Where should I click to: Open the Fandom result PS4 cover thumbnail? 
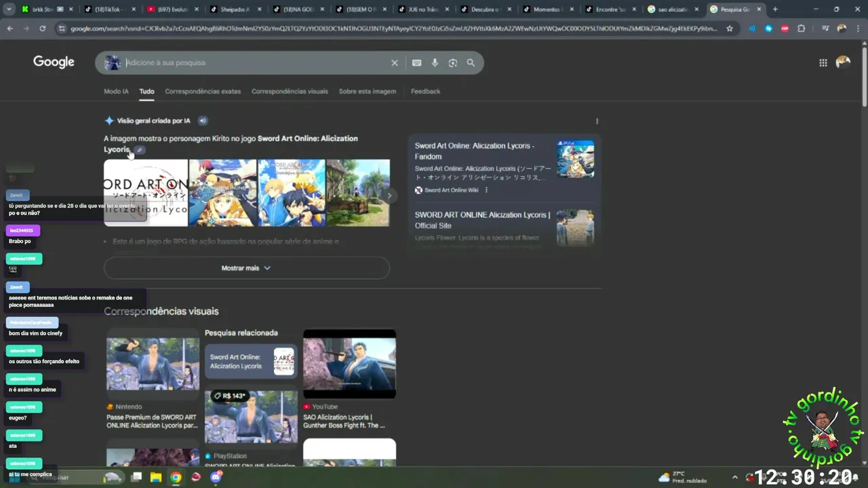[575, 159]
